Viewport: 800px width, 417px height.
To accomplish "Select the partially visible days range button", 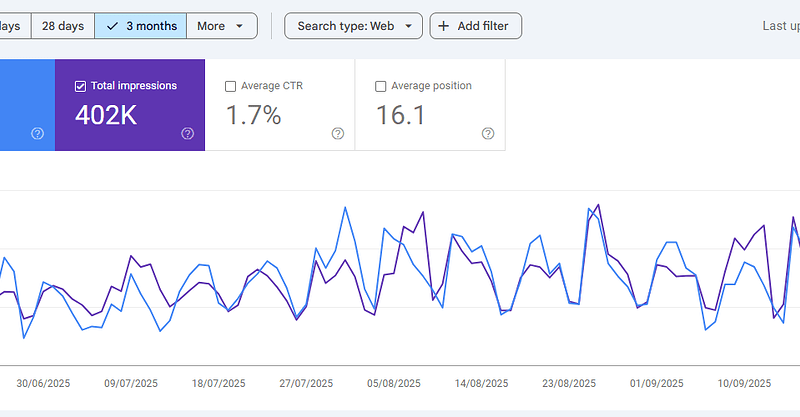I will click(x=12, y=26).
